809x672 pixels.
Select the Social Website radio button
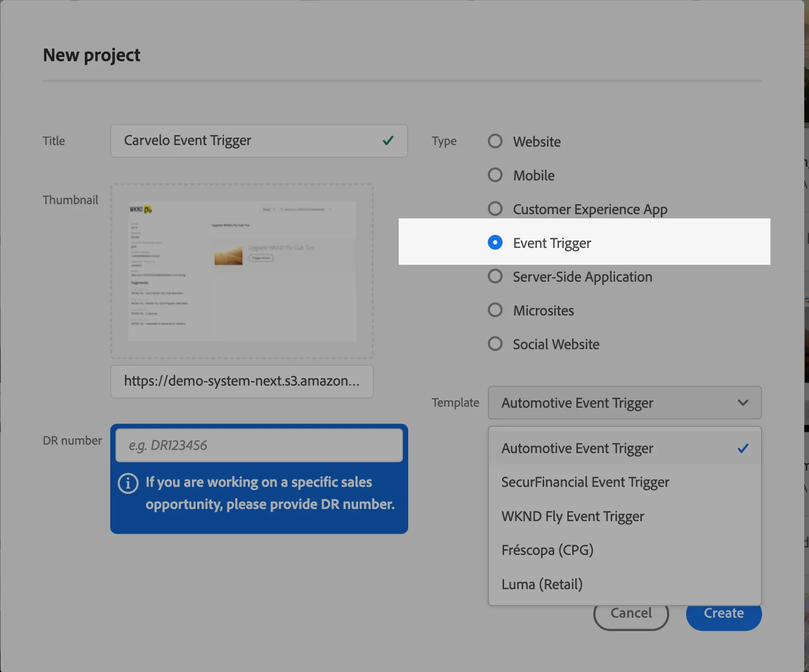coord(495,344)
